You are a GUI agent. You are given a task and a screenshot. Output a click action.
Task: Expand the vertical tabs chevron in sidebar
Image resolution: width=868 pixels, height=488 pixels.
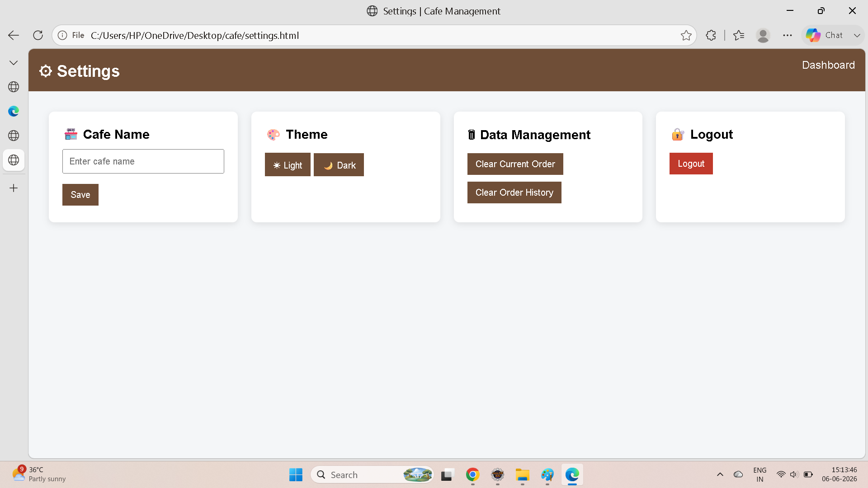pyautogui.click(x=14, y=63)
